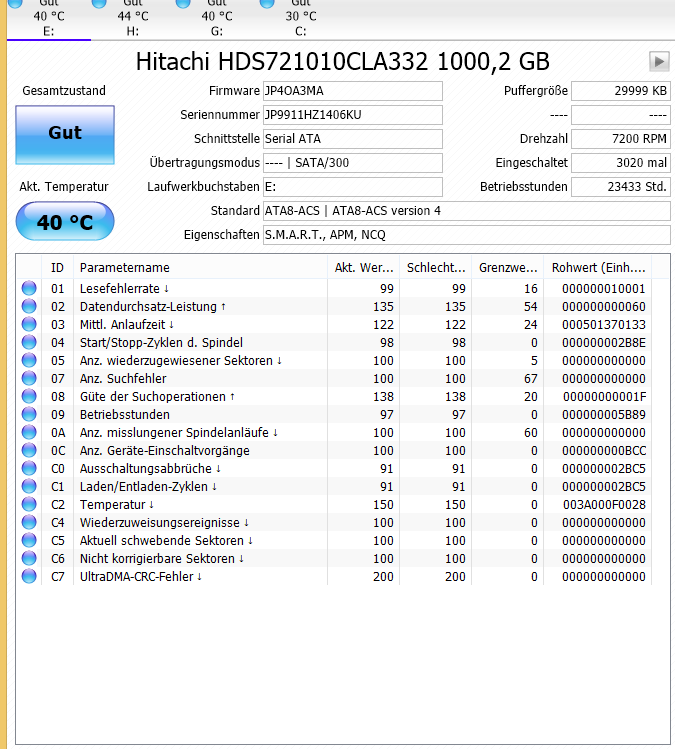
Task: Switch to drive H: tab at 44 °C
Action: click(133, 19)
